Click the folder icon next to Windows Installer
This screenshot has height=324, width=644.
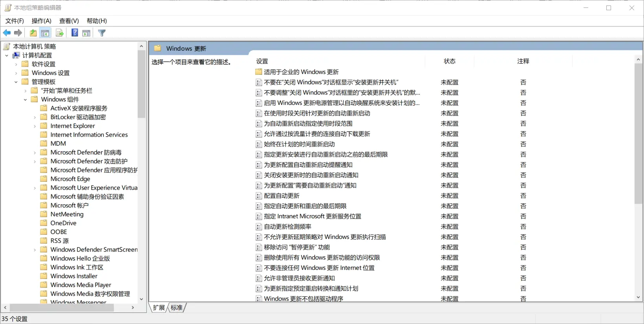pos(44,276)
